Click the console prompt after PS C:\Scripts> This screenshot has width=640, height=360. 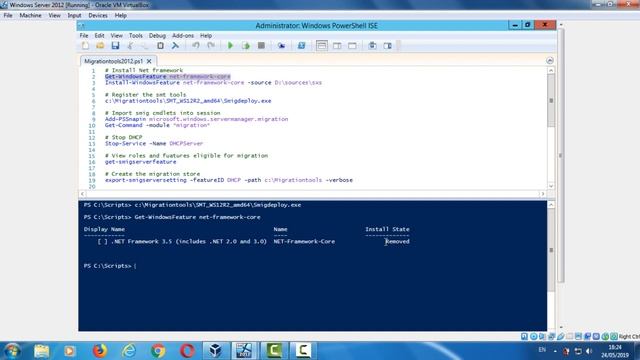click(x=136, y=266)
